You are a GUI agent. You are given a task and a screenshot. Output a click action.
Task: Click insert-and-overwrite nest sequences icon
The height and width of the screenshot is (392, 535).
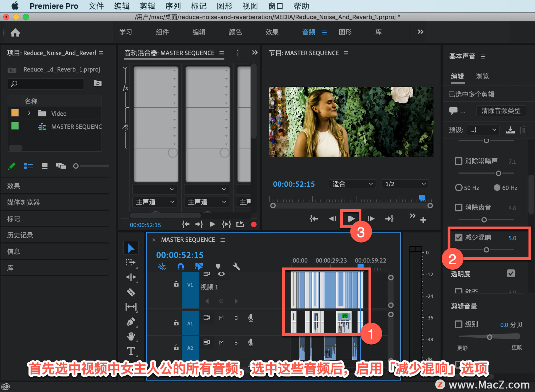pyautogui.click(x=162, y=266)
